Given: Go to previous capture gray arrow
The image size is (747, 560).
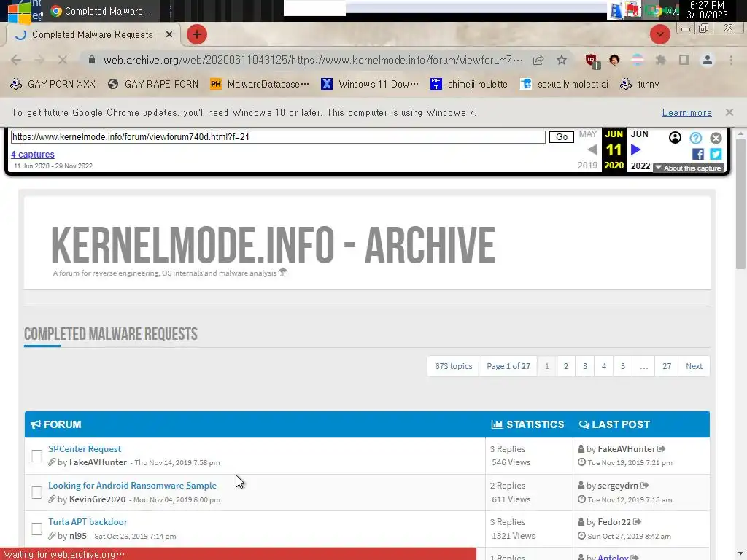Looking at the screenshot, I should [x=592, y=150].
